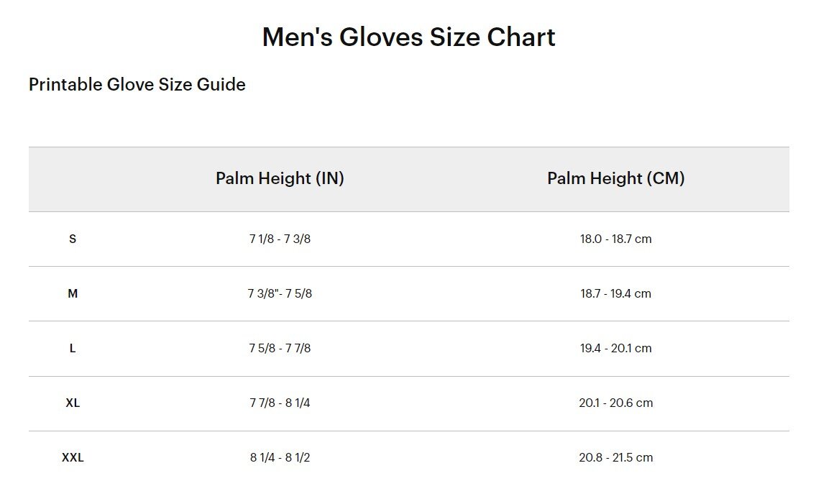Click the 19.4 - 20.1 cm cell

[615, 348]
